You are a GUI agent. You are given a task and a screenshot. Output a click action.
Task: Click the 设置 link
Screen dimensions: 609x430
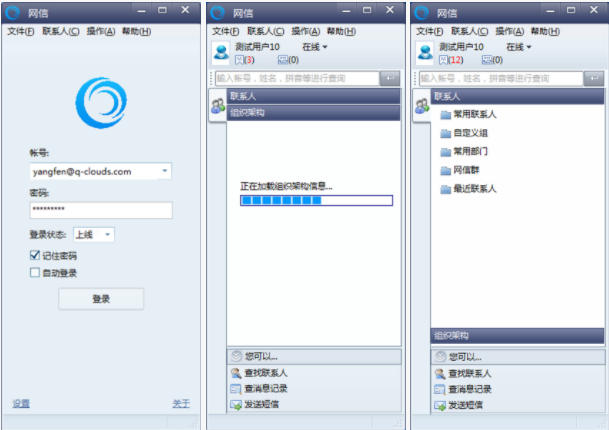(x=21, y=404)
